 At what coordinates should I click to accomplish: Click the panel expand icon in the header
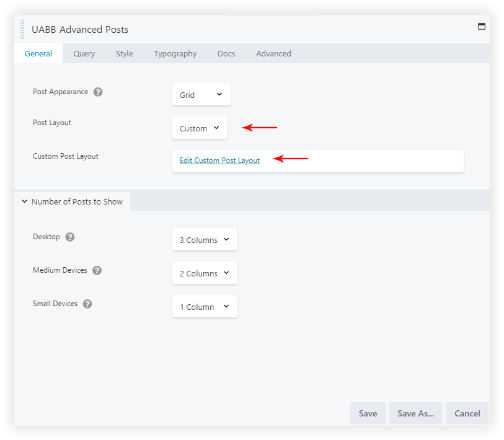click(x=481, y=27)
